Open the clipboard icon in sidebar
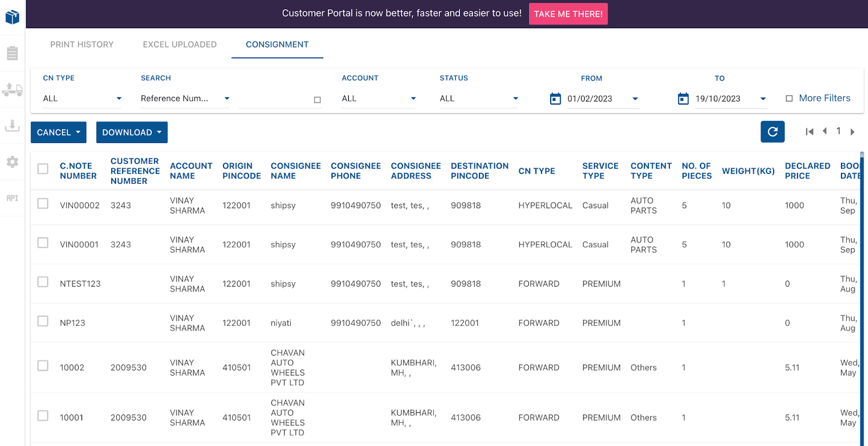 [x=12, y=53]
